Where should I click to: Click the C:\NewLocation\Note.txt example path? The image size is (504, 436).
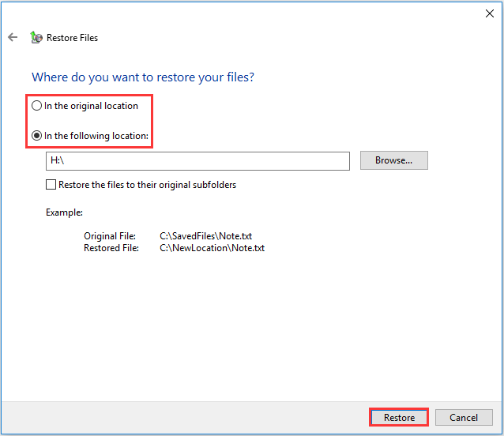point(213,248)
